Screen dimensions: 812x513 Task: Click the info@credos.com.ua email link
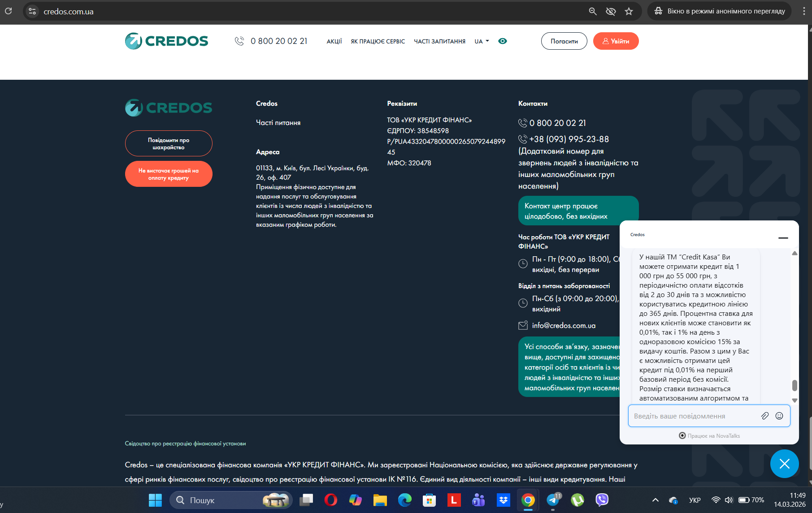[x=564, y=326]
